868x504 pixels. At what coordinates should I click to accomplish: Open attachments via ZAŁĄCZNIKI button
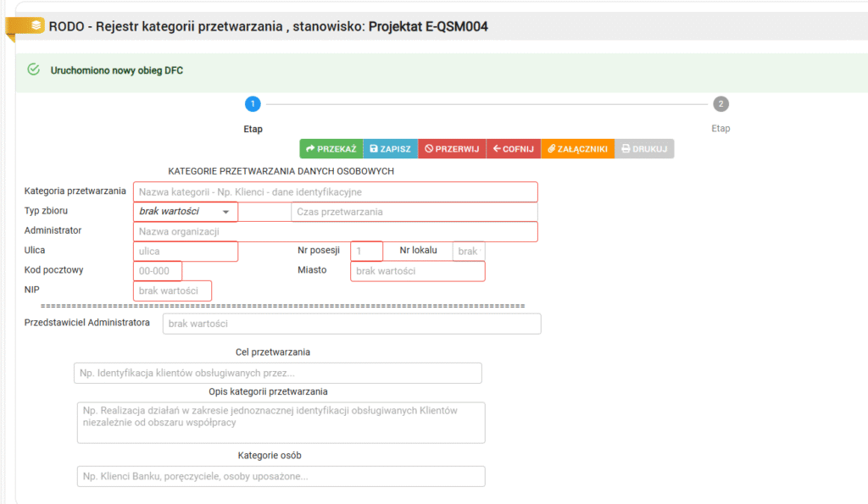(x=577, y=149)
